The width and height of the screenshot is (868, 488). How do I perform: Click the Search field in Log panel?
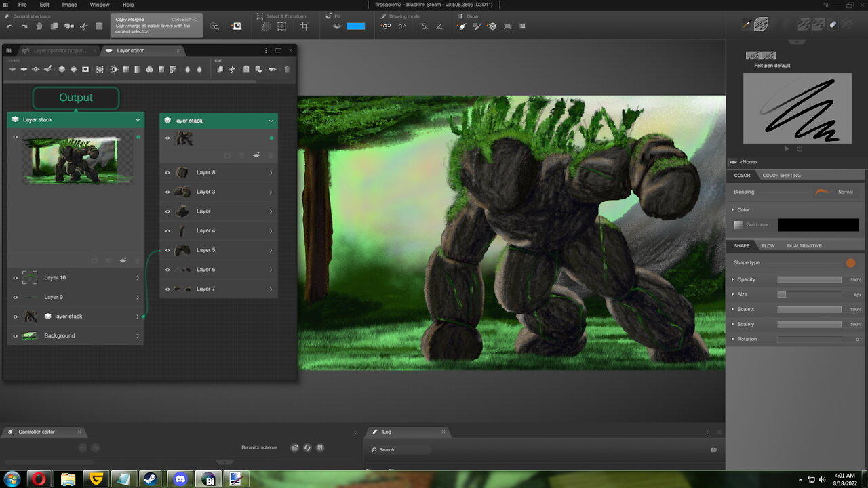[401, 450]
